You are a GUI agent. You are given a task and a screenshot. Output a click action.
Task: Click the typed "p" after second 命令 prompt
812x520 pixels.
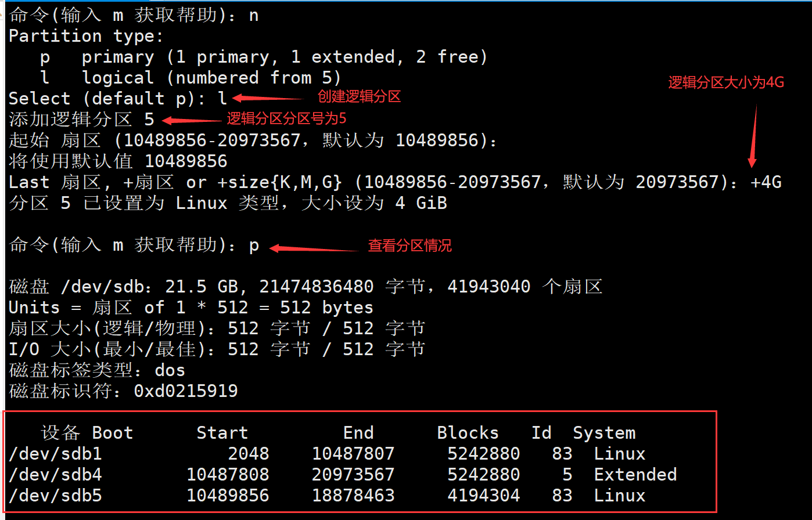pyautogui.click(x=254, y=246)
